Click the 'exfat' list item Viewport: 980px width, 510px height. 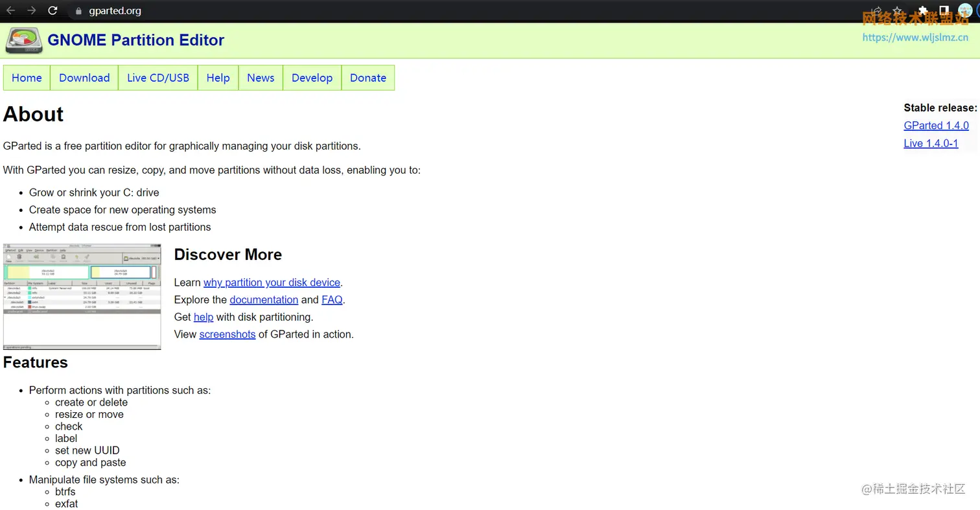tap(67, 504)
